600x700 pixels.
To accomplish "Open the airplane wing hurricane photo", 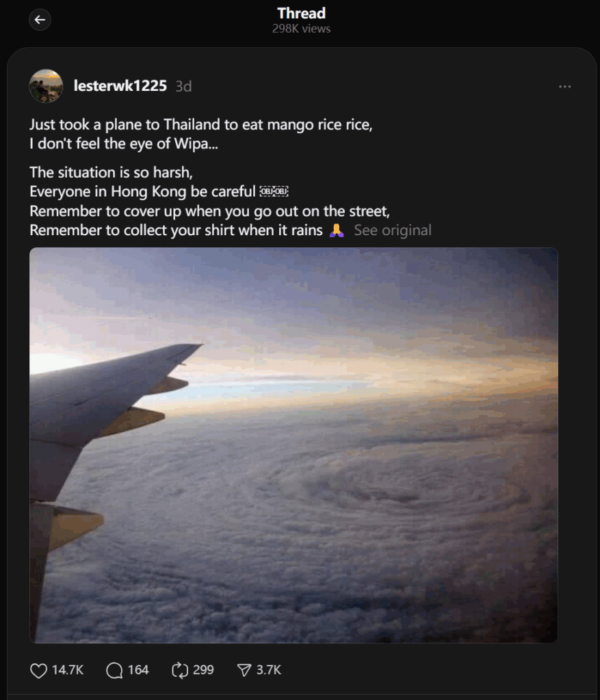I will [294, 445].
